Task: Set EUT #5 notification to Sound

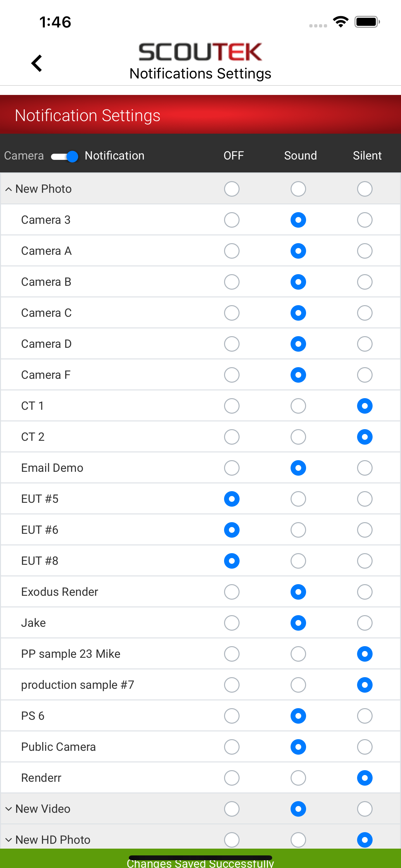Action: tap(298, 499)
